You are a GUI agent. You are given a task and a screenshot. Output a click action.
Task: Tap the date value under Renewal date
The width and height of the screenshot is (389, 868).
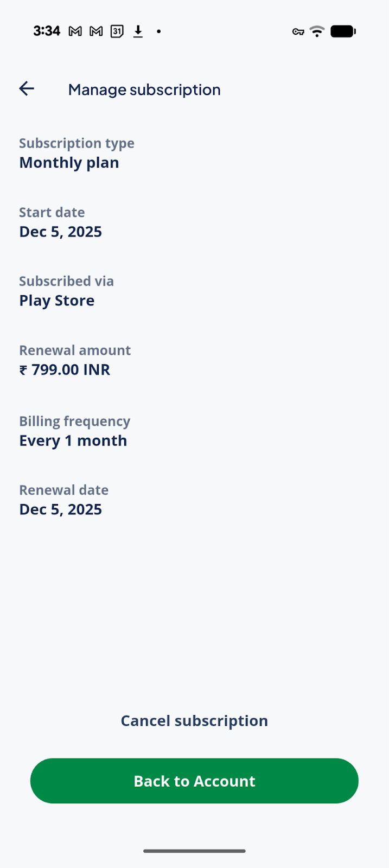tap(60, 509)
